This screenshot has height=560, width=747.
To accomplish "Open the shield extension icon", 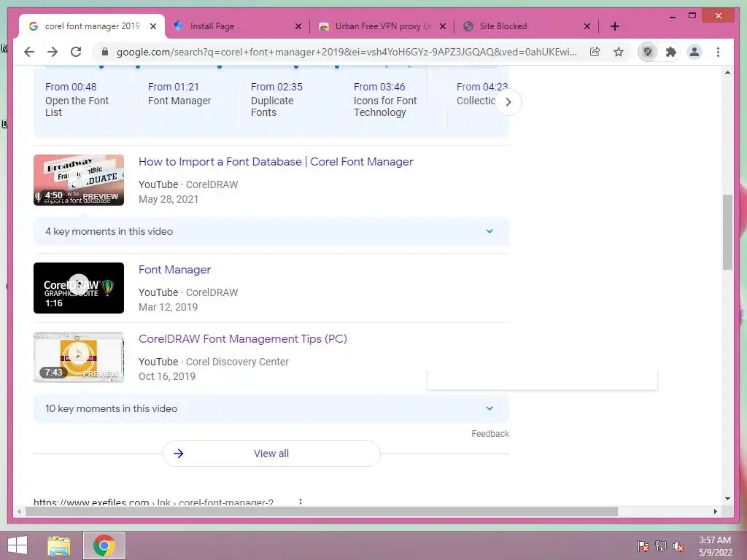I will pyautogui.click(x=648, y=52).
